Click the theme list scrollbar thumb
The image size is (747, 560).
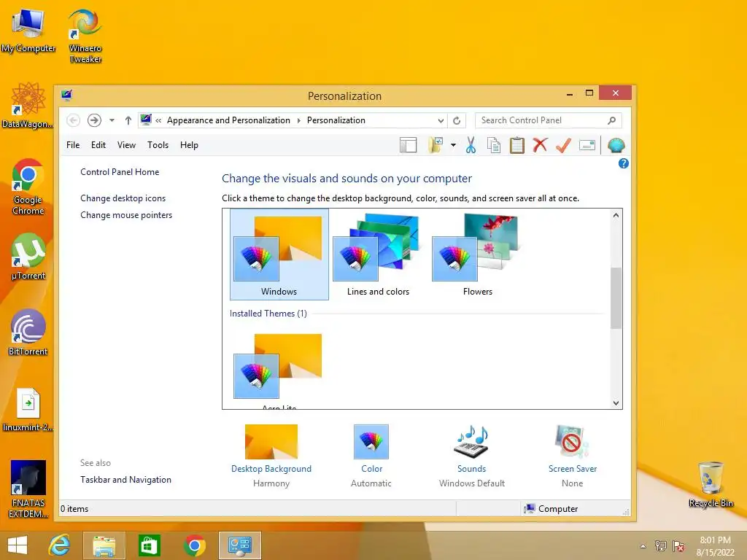pos(616,298)
